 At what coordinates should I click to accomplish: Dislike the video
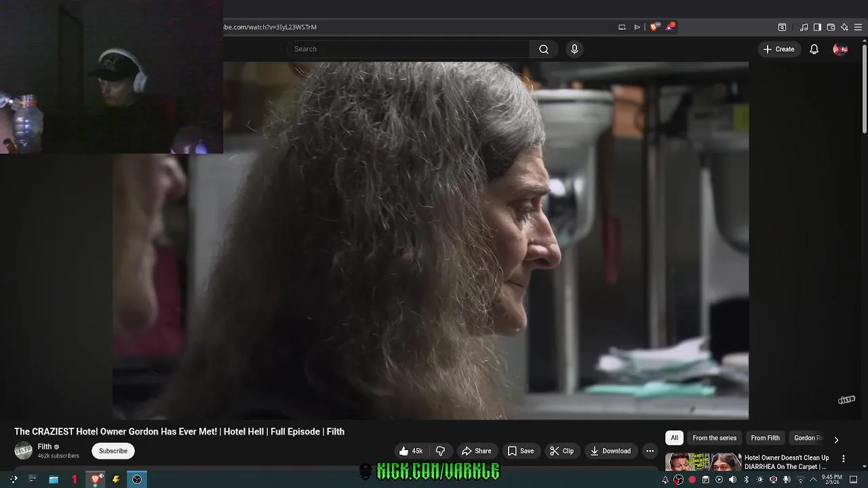click(440, 451)
